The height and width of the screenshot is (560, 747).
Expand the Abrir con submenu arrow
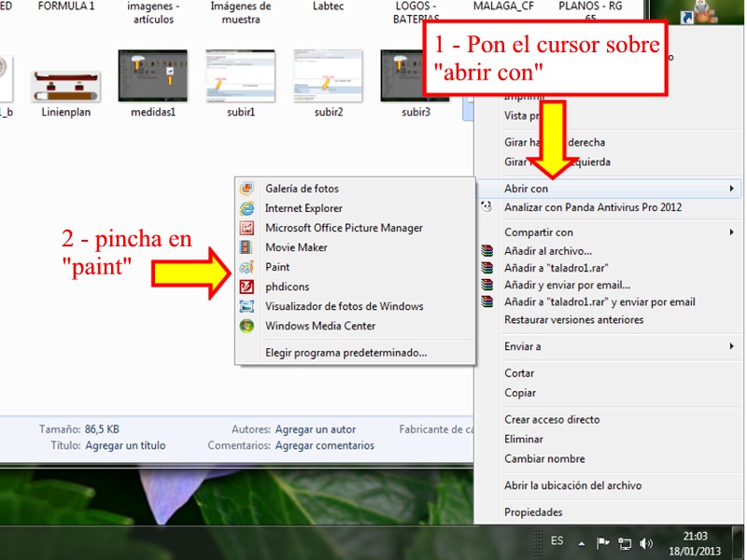pos(731,189)
